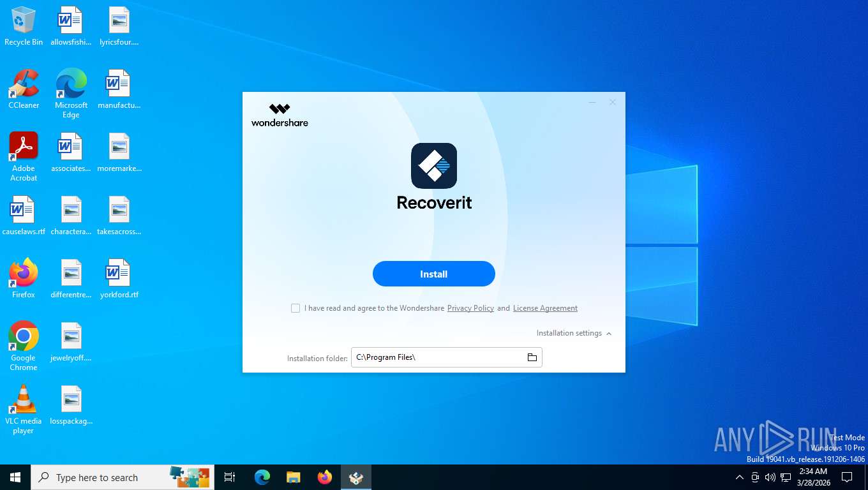Click the Recoverit installer taskbar button
Viewport: 868px width, 490px height.
[356, 477]
